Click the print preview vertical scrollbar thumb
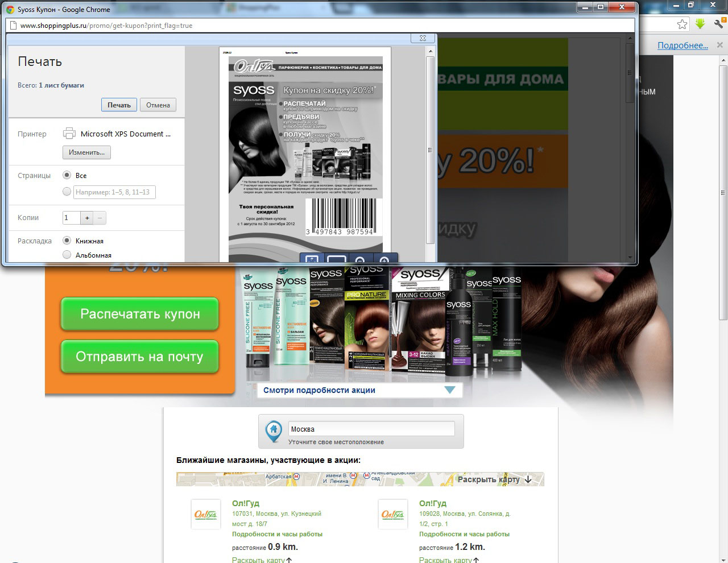 click(x=431, y=150)
